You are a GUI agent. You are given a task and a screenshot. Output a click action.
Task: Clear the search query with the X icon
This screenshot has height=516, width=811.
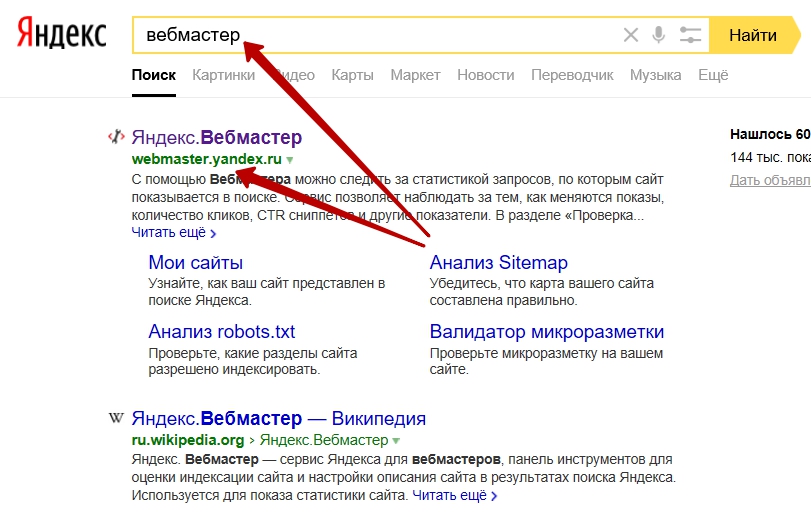point(630,35)
